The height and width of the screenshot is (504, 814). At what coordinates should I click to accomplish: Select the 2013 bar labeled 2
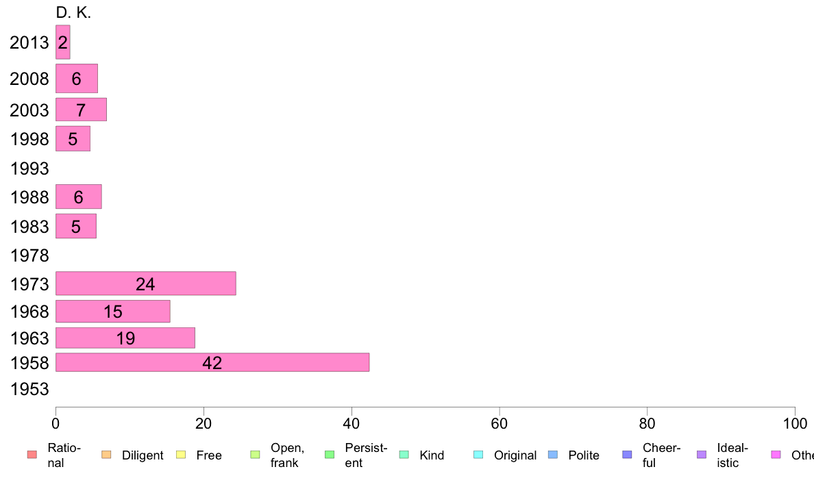pos(63,42)
